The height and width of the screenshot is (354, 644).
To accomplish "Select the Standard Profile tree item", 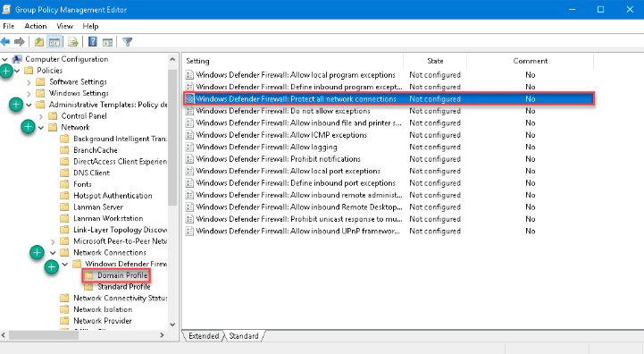I will coord(123,287).
